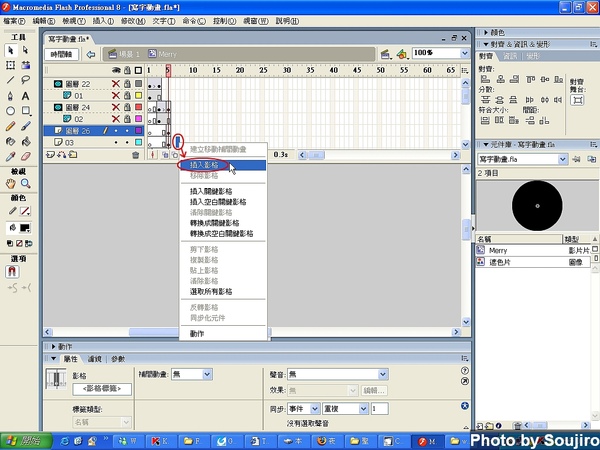The height and width of the screenshot is (450, 600).
Task: Click the Delete Layer trash icon
Action: coord(135,155)
